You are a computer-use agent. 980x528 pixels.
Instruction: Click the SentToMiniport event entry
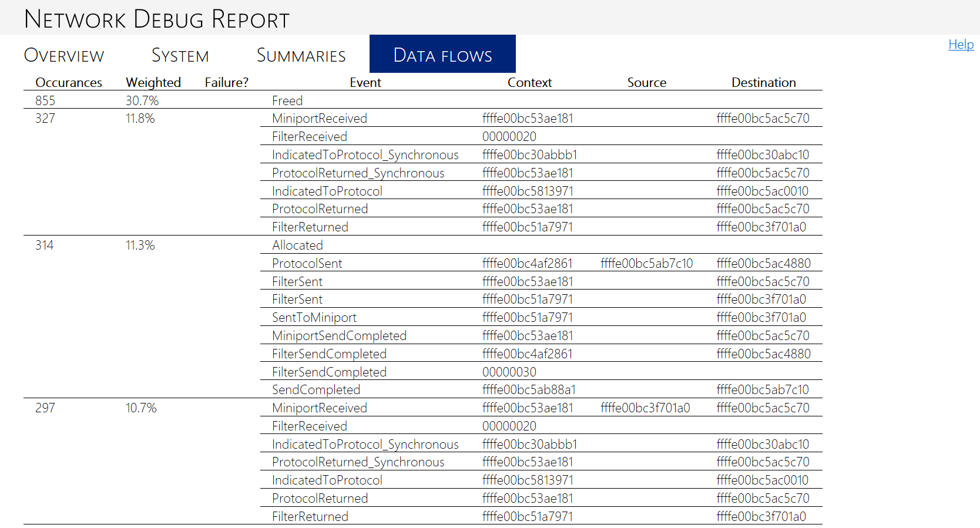(x=314, y=317)
